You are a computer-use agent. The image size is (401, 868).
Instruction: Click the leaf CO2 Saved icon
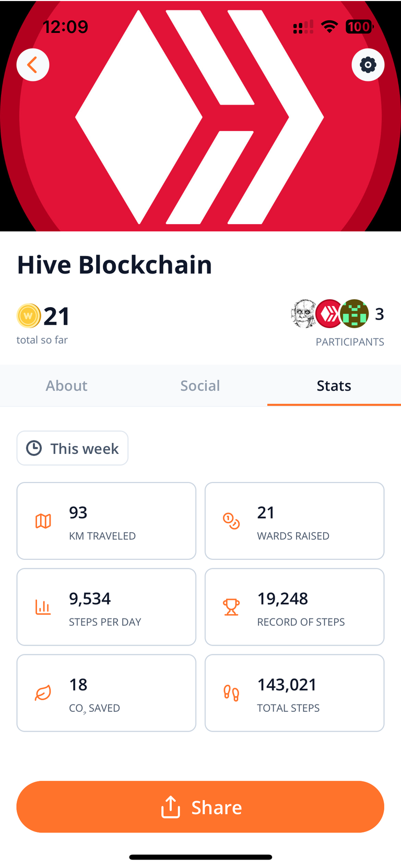pyautogui.click(x=43, y=693)
